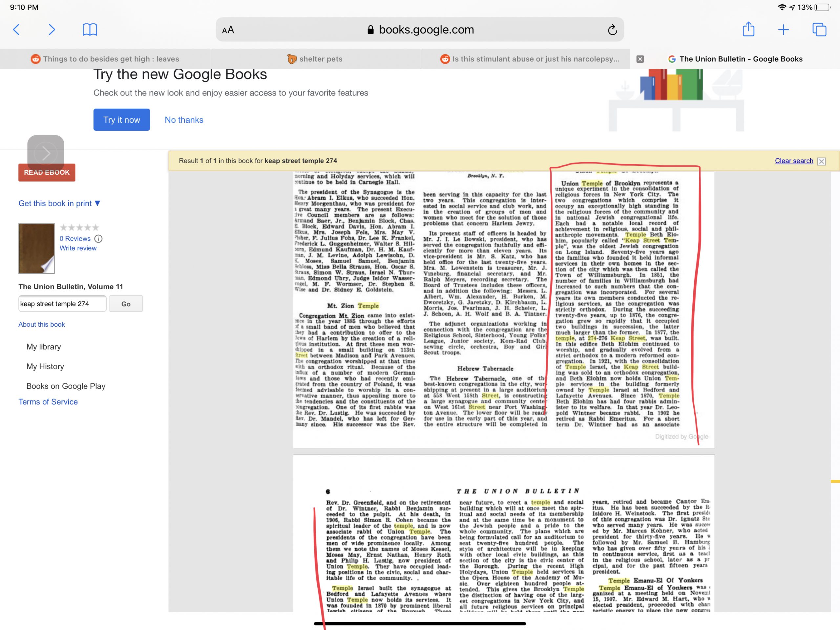The height and width of the screenshot is (630, 840).
Task: Tap the Safari back arrow
Action: point(16,30)
